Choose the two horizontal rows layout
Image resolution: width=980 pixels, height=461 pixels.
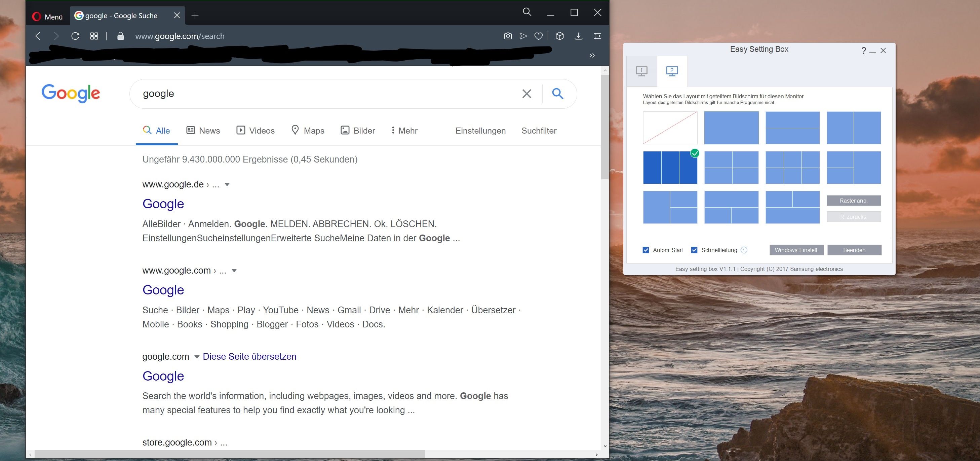tap(792, 128)
